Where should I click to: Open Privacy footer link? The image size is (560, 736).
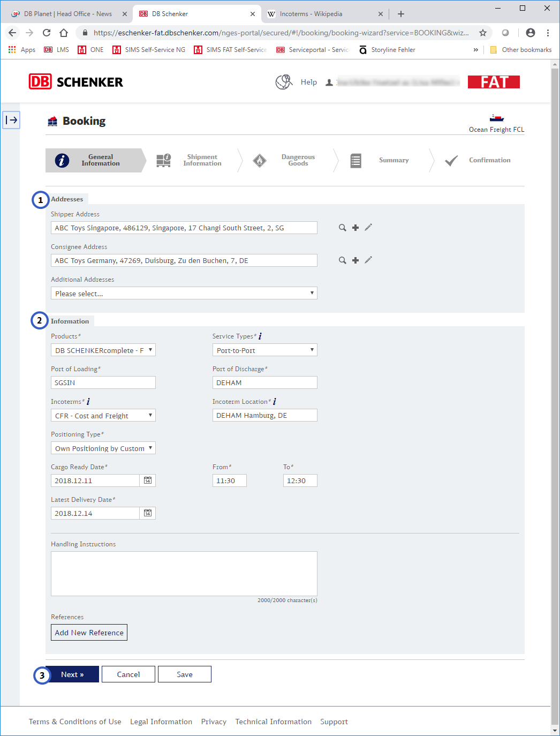pos(214,722)
